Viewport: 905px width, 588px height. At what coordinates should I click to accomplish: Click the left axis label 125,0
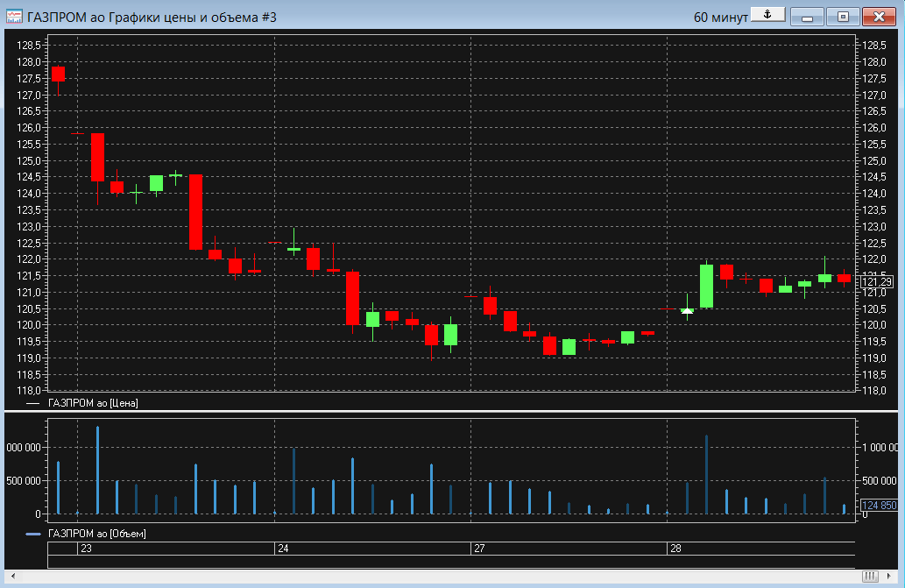pyautogui.click(x=29, y=160)
